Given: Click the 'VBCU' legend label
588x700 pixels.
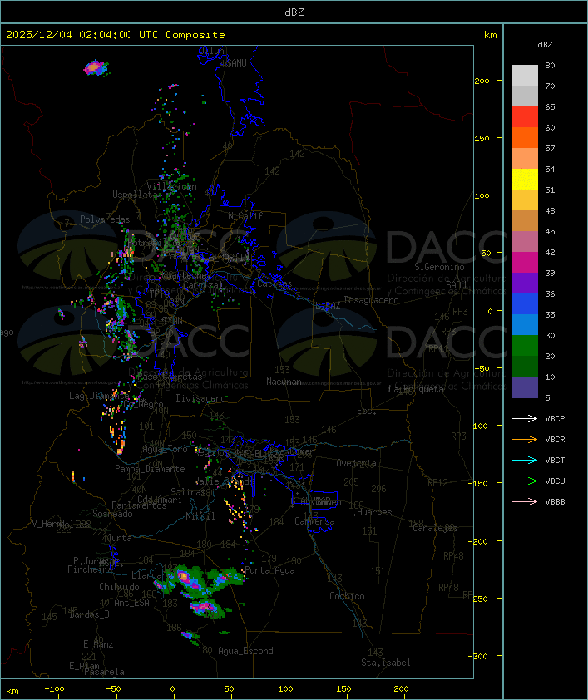Looking at the screenshot, I should tap(555, 481).
